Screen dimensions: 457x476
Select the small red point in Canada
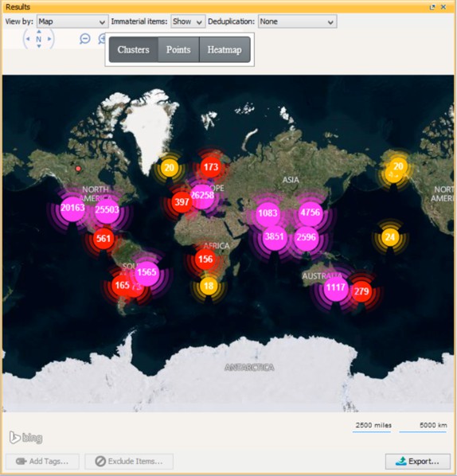pyautogui.click(x=78, y=169)
